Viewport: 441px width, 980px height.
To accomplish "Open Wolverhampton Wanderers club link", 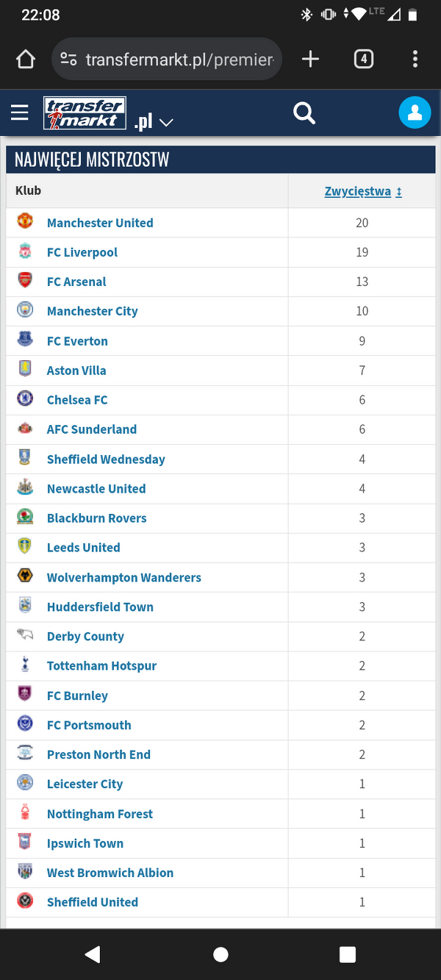I will tap(124, 577).
